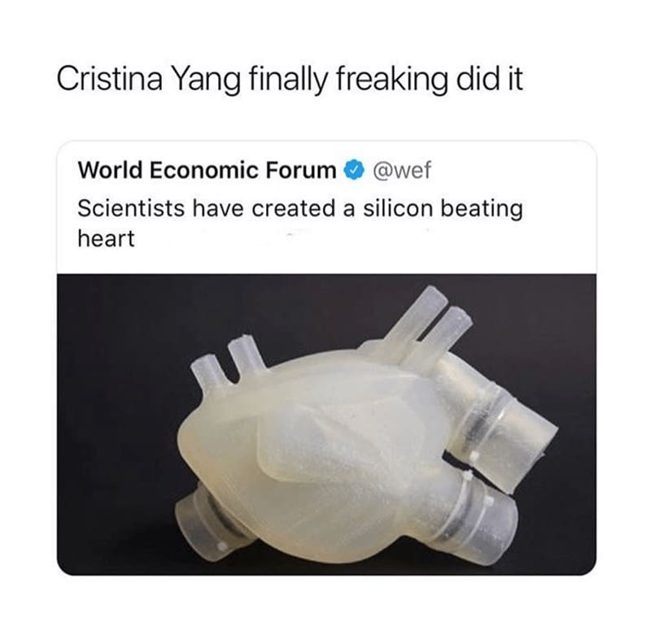Image resolution: width=651 pixels, height=644 pixels.
Task: Click the two small tubes atop the heart's left
Action: point(226,362)
